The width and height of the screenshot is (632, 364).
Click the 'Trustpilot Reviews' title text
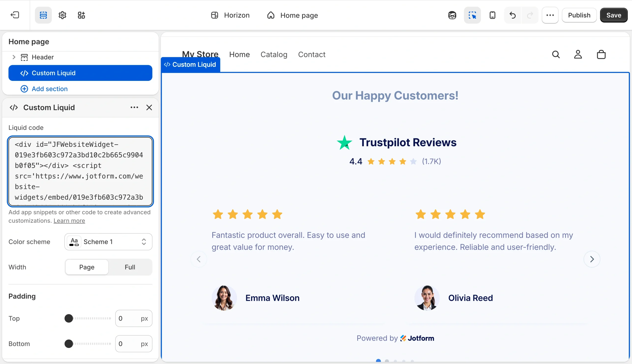(408, 143)
